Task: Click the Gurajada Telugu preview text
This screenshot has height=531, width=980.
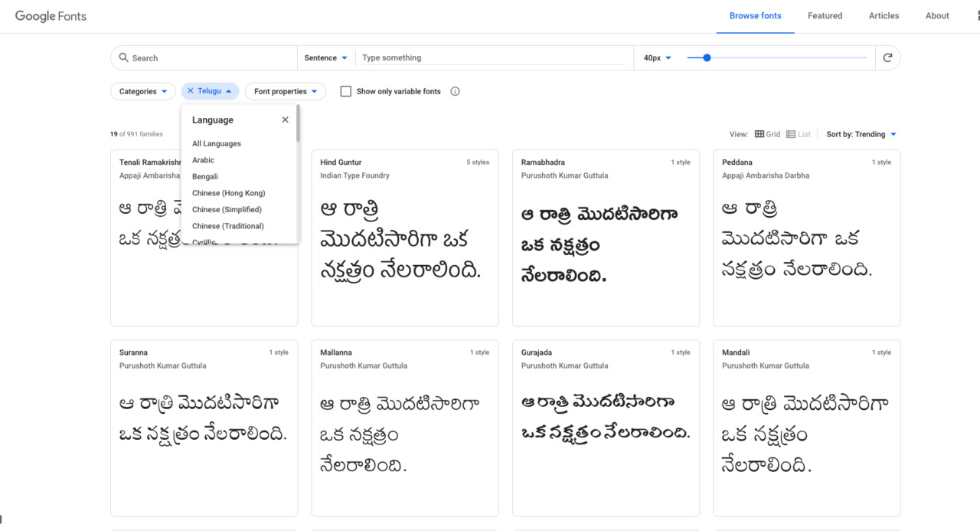Action: coord(606,417)
